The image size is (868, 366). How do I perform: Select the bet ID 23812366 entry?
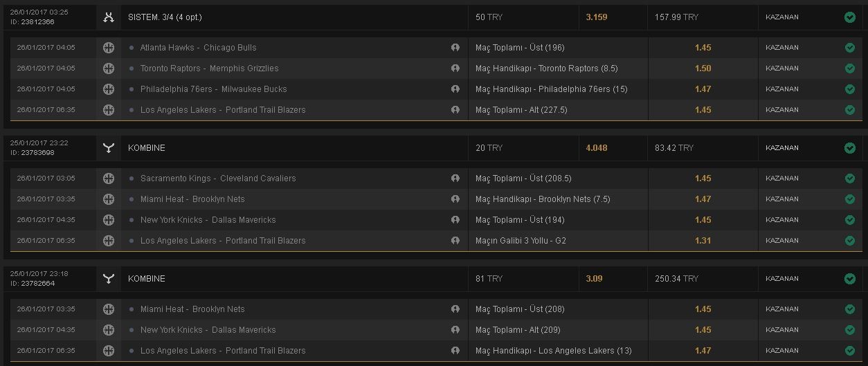pyautogui.click(x=32, y=22)
